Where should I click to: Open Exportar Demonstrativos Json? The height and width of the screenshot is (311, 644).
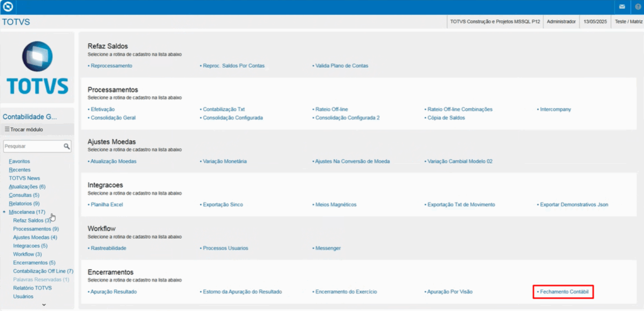(574, 204)
